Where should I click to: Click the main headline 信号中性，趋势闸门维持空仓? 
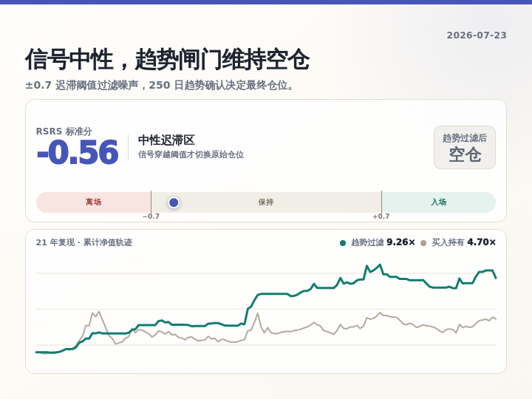coord(167,59)
